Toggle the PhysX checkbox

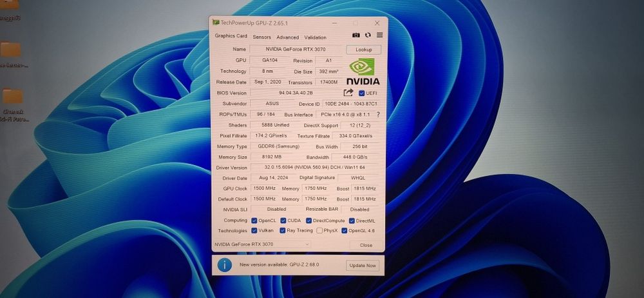click(x=319, y=230)
